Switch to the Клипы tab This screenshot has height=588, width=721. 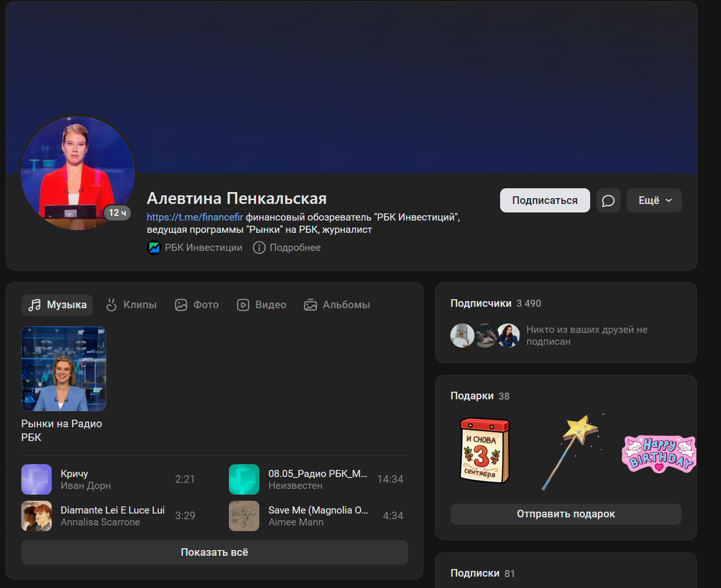(x=131, y=305)
